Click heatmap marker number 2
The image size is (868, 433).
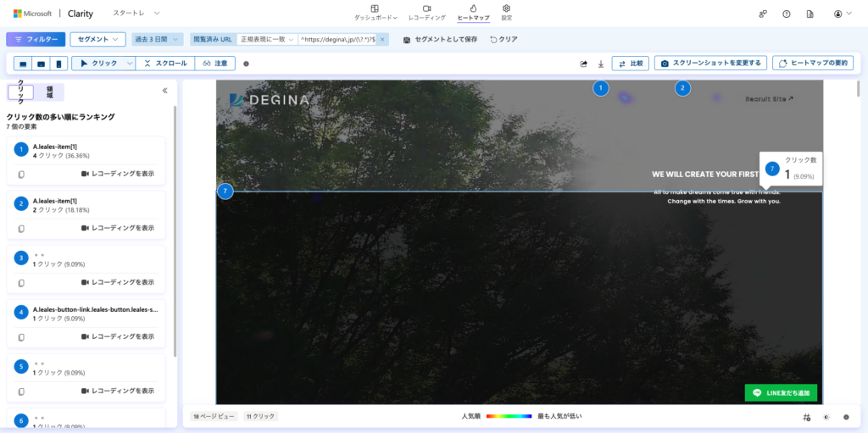tap(682, 88)
